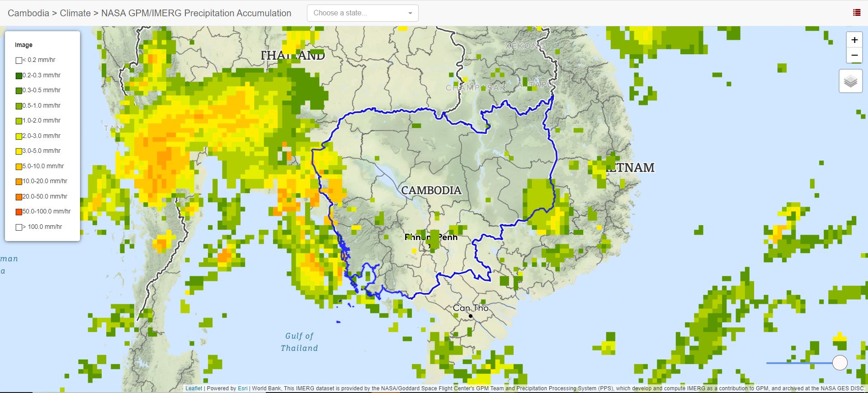Open the Leaflet attribution link
Viewport: 868px width, 393px height.
point(193,388)
